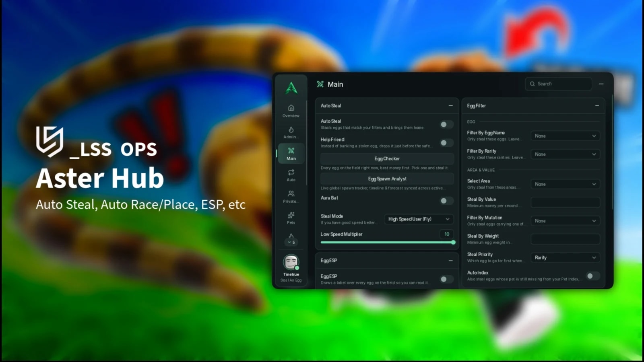
Task: Switch to the Main sidebar tab
Action: [291, 154]
